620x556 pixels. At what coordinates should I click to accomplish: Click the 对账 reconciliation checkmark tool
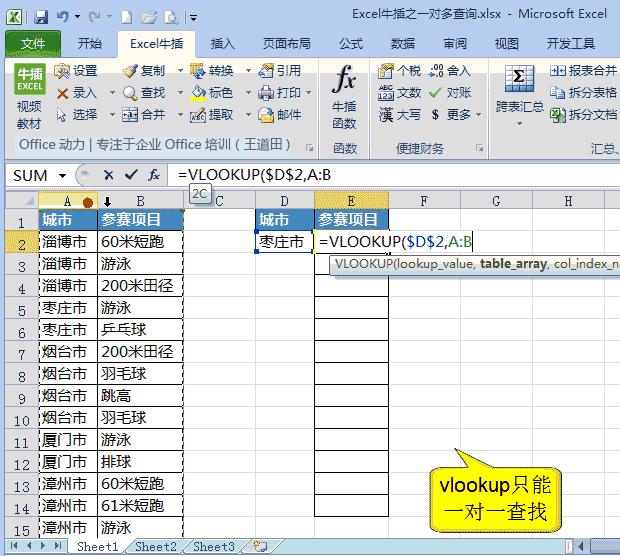coord(450,93)
